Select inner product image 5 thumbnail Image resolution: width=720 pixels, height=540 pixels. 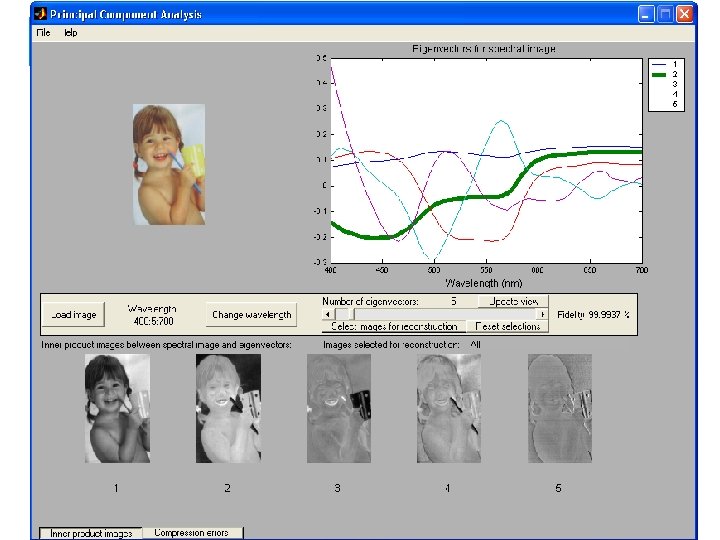[559, 408]
